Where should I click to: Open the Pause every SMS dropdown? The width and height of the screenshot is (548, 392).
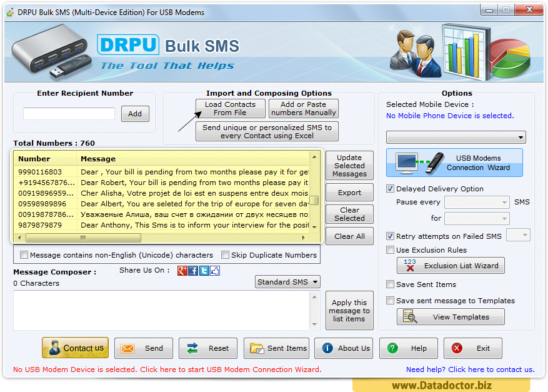[477, 202]
